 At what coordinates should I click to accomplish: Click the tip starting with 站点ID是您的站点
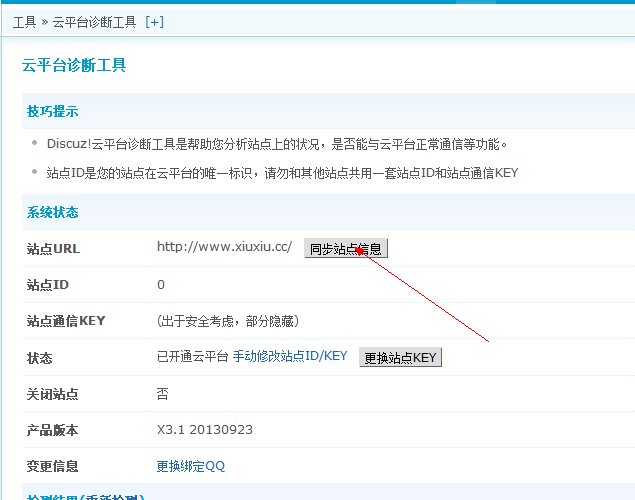click(282, 173)
